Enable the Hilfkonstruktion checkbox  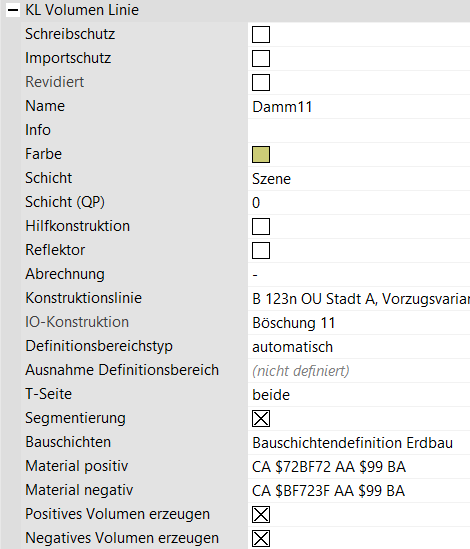pos(261,227)
